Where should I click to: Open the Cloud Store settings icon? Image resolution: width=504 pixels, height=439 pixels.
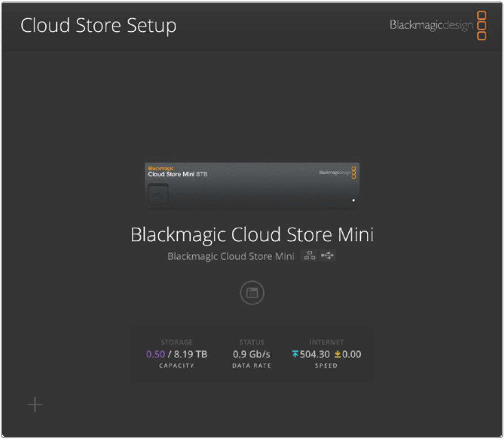(x=252, y=293)
